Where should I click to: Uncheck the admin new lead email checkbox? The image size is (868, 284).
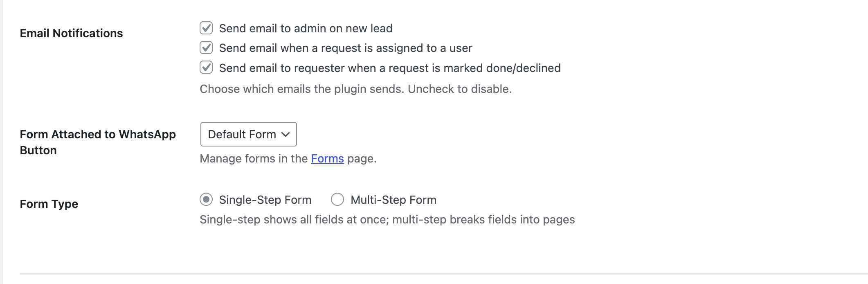(206, 28)
